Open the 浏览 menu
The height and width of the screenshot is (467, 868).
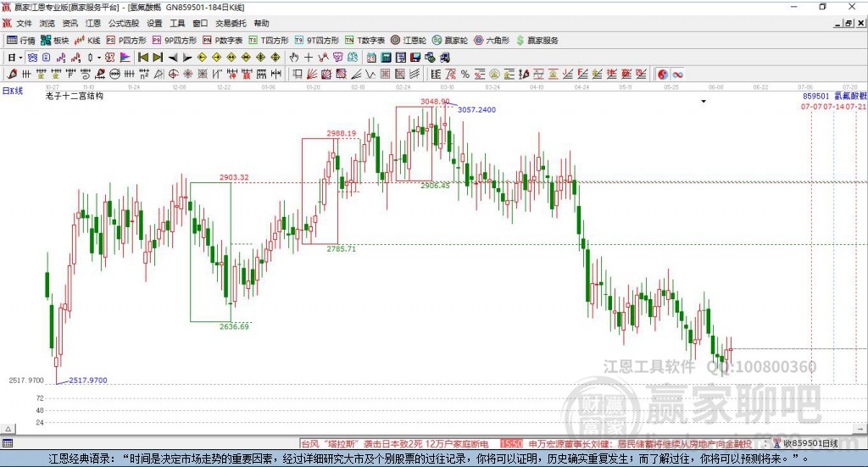(47, 23)
